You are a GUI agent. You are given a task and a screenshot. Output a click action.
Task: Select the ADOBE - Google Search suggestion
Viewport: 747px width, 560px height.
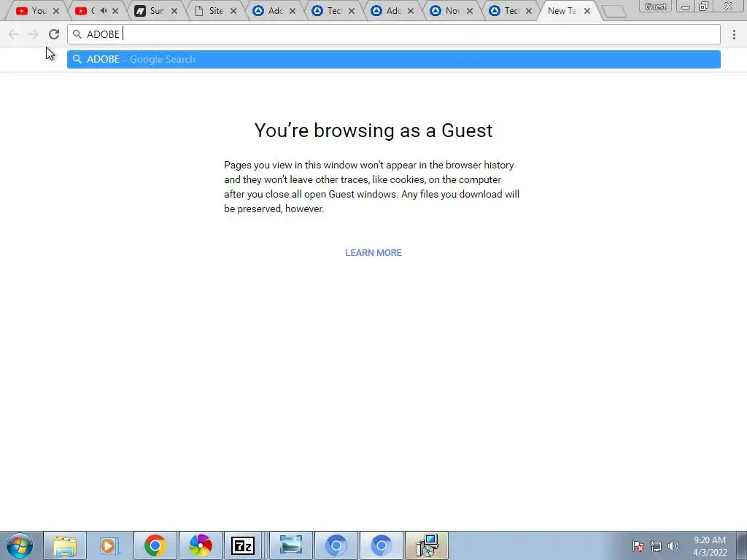click(x=393, y=60)
